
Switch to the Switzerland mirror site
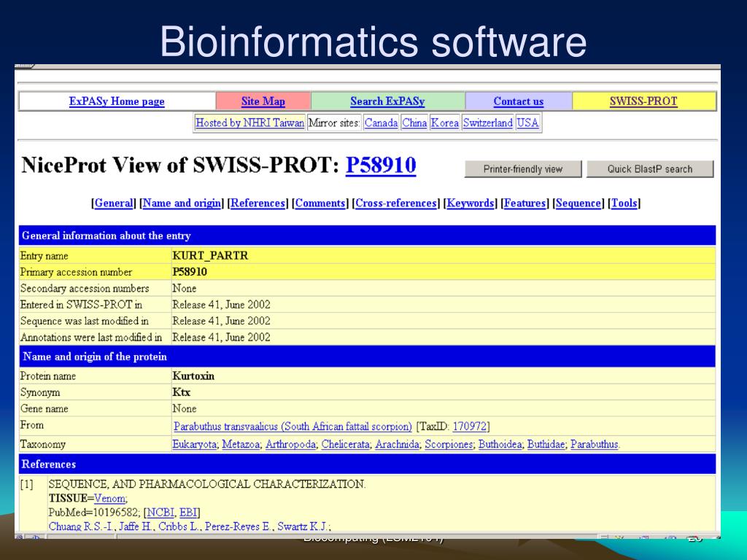pyautogui.click(x=488, y=122)
